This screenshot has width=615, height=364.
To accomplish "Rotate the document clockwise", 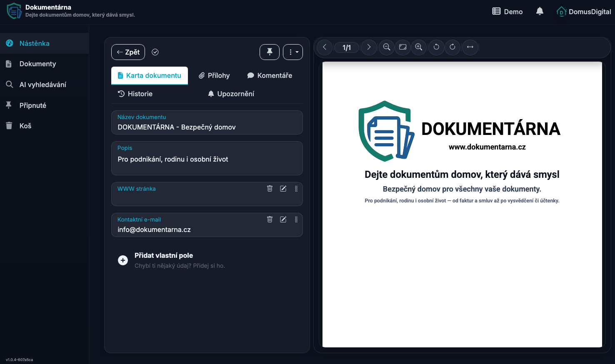I will [x=452, y=47].
